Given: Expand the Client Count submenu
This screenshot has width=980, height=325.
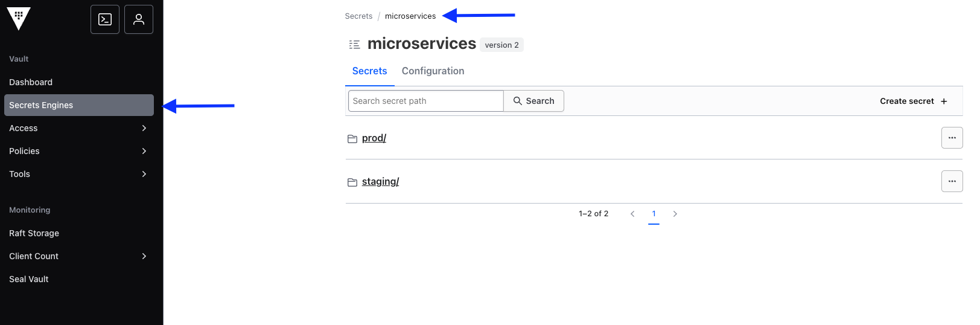Looking at the screenshot, I should click(144, 256).
